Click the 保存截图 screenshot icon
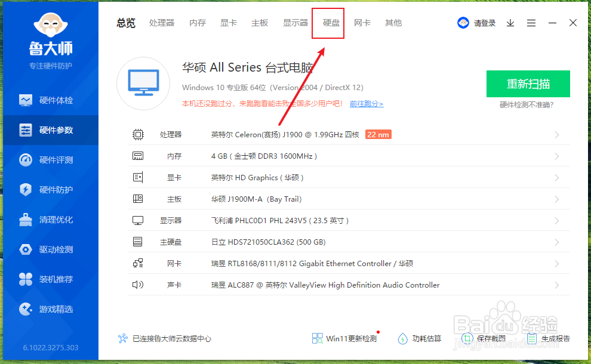591x364 pixels. (467, 338)
